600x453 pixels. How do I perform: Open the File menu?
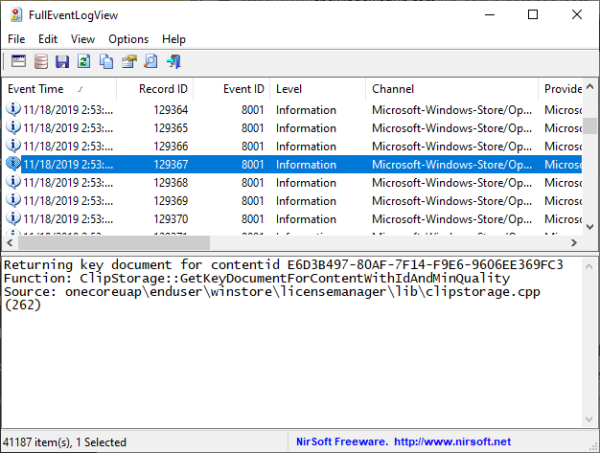point(16,39)
